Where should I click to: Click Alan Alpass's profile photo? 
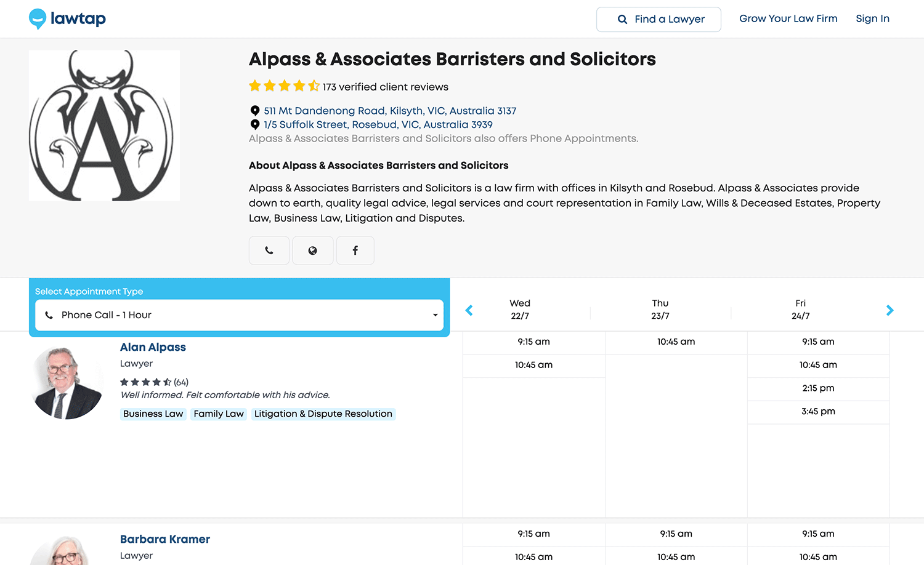[x=66, y=383]
